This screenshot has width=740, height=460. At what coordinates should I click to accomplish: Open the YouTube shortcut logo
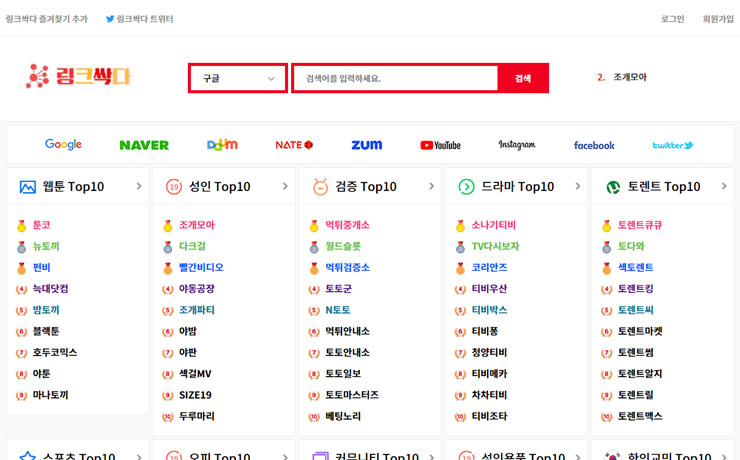440,145
